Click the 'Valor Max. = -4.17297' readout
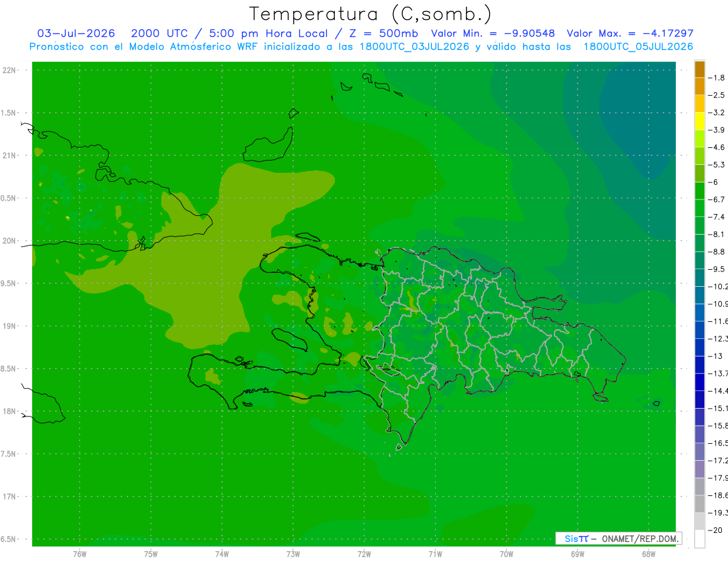The width and height of the screenshot is (728, 562). click(x=630, y=33)
